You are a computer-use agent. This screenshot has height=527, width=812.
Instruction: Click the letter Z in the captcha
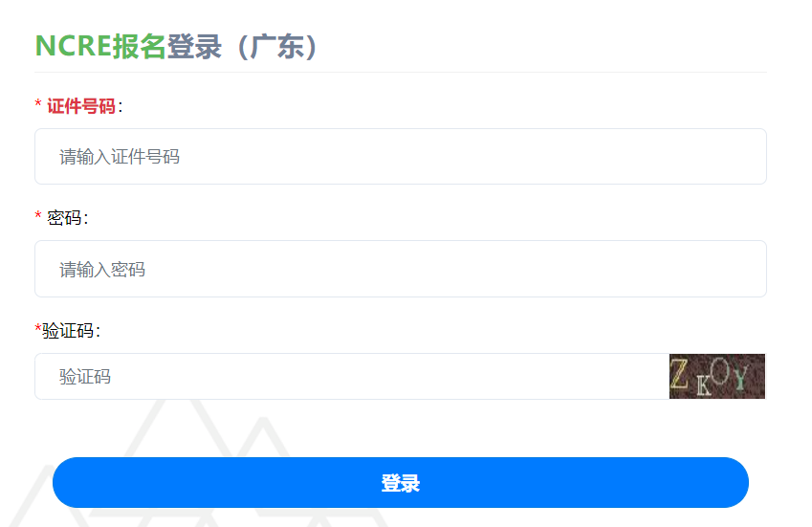pos(680,373)
